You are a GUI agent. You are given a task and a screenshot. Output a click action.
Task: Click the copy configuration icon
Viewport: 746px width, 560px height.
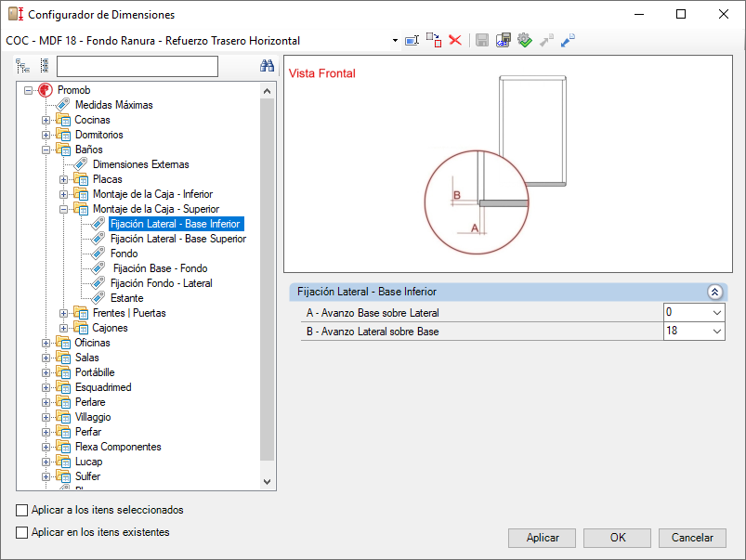point(434,41)
